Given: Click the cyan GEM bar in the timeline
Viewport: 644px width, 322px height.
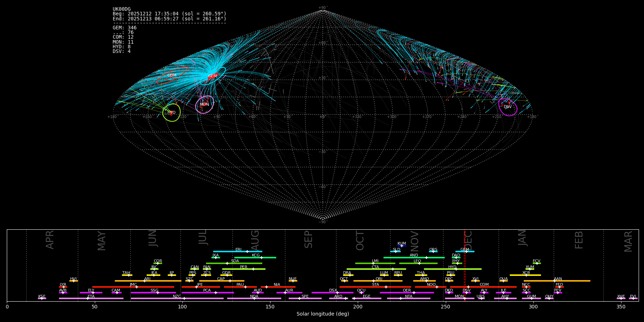Looking at the screenshot, I should pos(465,252).
